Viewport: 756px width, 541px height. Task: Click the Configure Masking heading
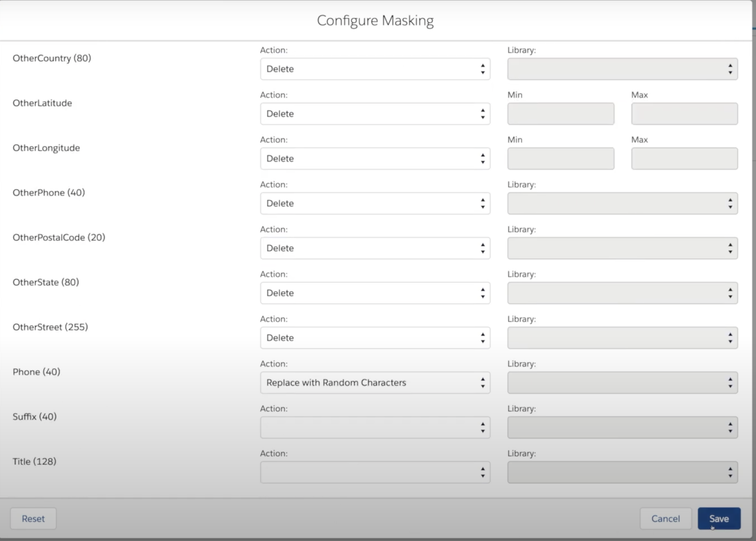(x=375, y=20)
